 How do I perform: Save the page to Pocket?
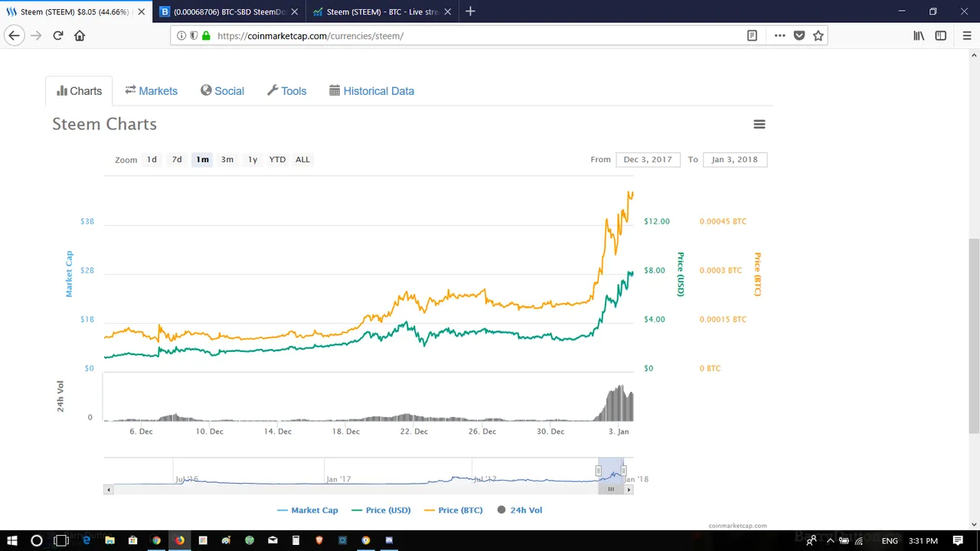point(799,35)
